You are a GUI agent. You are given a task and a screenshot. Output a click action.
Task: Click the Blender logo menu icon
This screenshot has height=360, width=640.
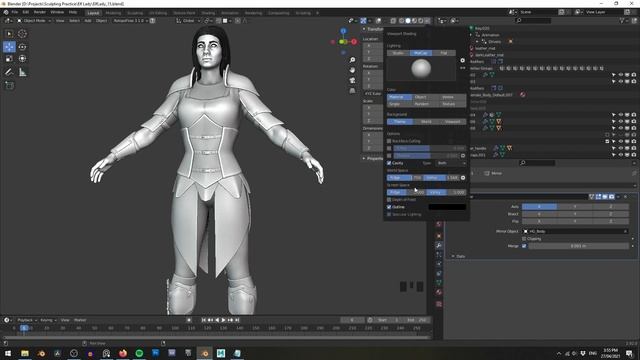6,12
